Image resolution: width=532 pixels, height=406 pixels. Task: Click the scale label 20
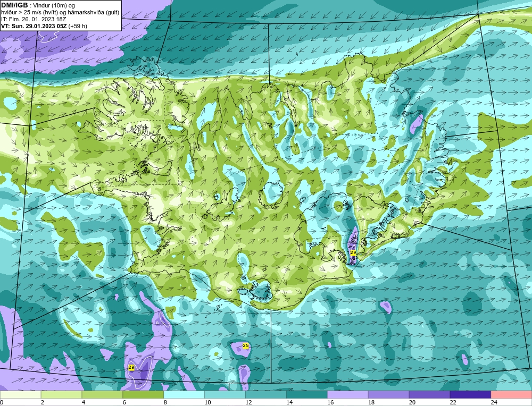(412, 403)
